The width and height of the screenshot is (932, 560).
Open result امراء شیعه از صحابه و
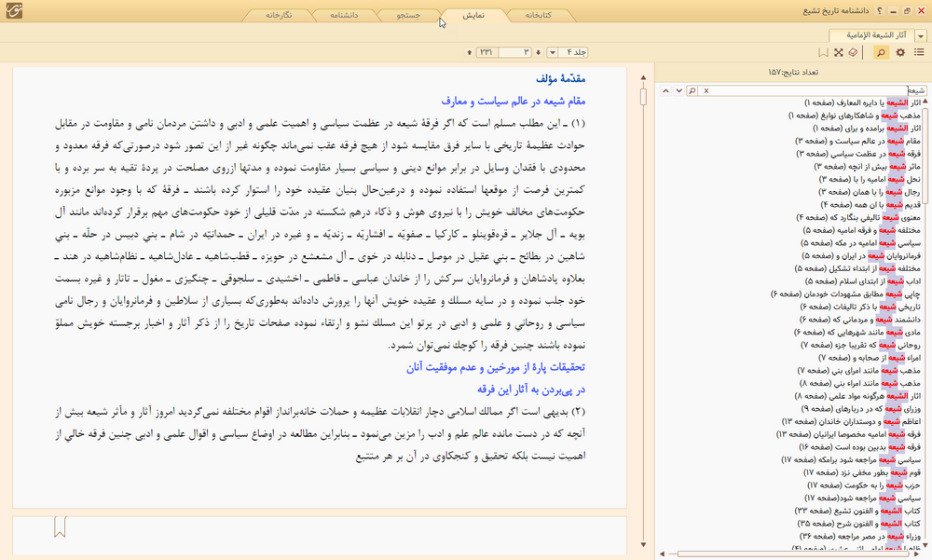[870, 358]
